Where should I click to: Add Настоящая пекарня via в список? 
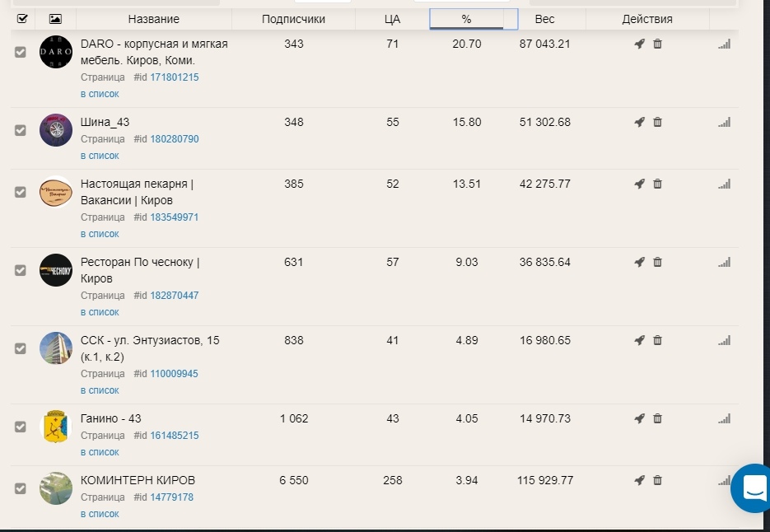[100, 234]
